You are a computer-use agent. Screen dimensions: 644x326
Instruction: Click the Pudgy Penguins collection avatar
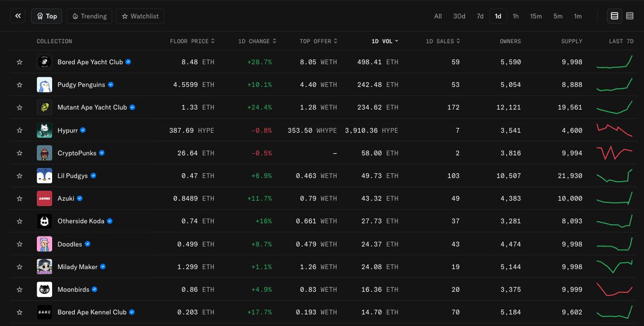[44, 84]
